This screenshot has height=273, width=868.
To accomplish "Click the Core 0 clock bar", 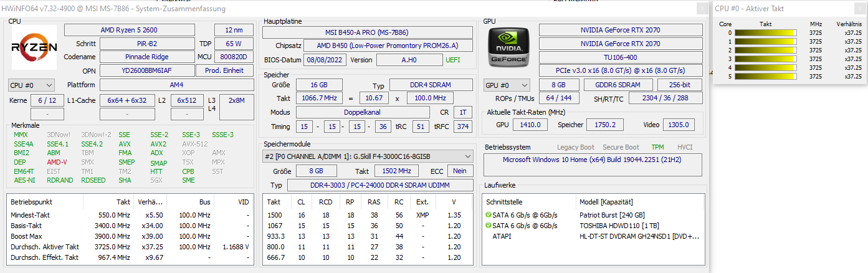I will tap(766, 32).
